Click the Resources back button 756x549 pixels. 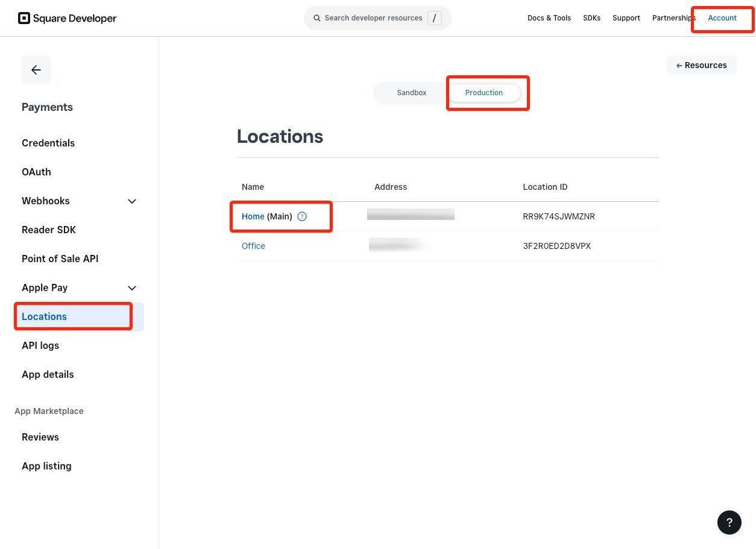(x=702, y=65)
